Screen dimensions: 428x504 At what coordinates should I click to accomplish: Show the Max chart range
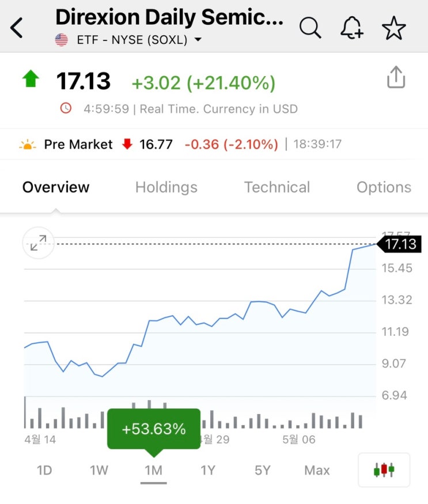317,470
